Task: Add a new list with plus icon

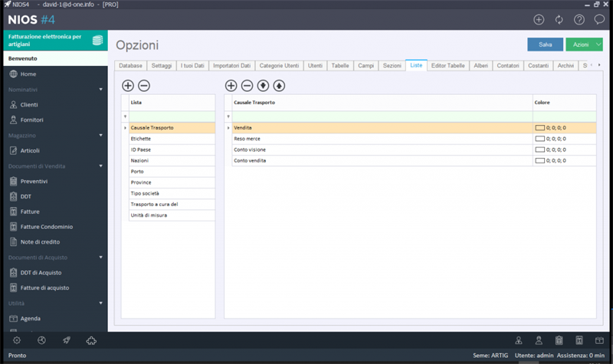Action: (128, 86)
